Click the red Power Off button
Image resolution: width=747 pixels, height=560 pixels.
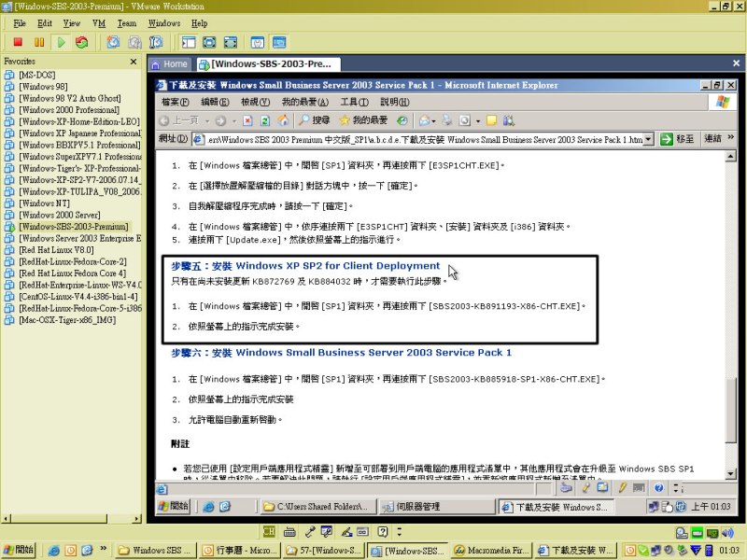18,42
